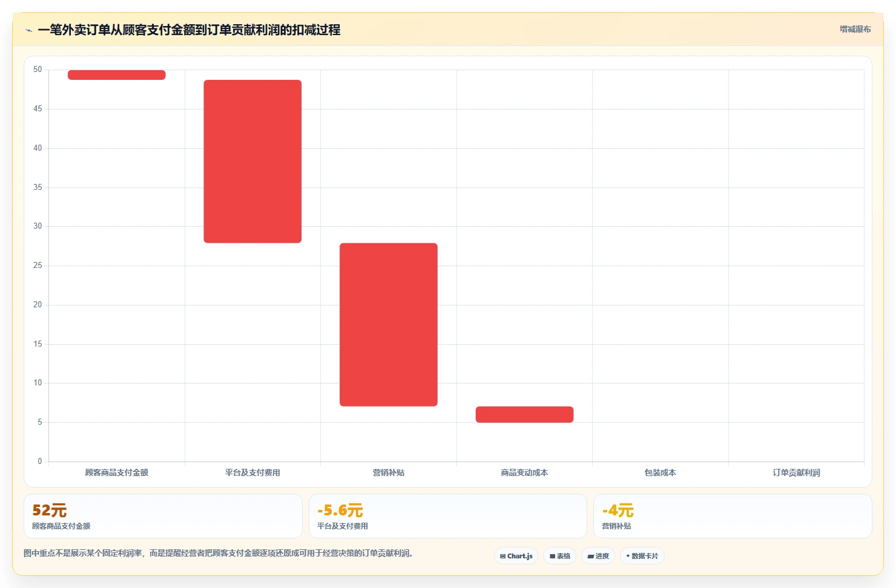Click the -4元 value in the stat card
Screen dimensions: 896x588
[x=618, y=511]
